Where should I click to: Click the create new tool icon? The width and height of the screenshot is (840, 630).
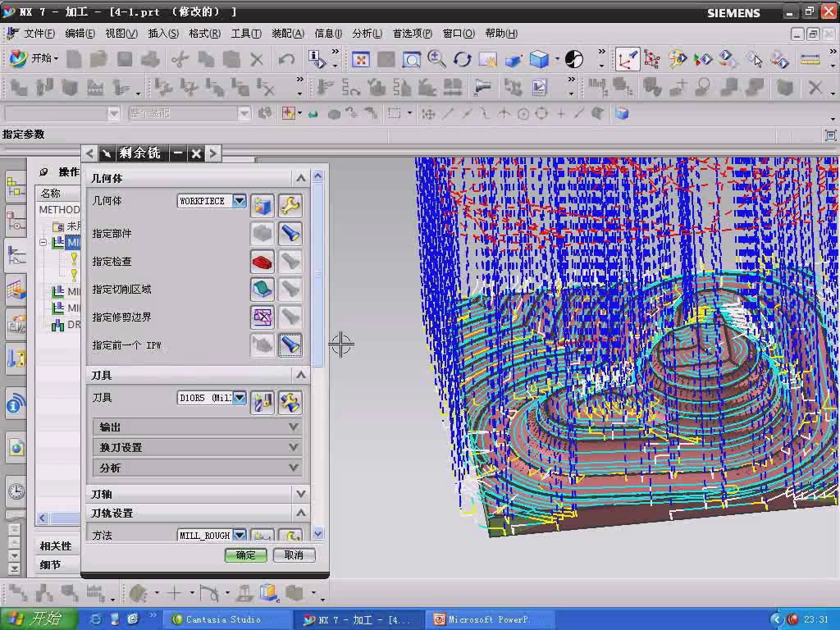[262, 402]
